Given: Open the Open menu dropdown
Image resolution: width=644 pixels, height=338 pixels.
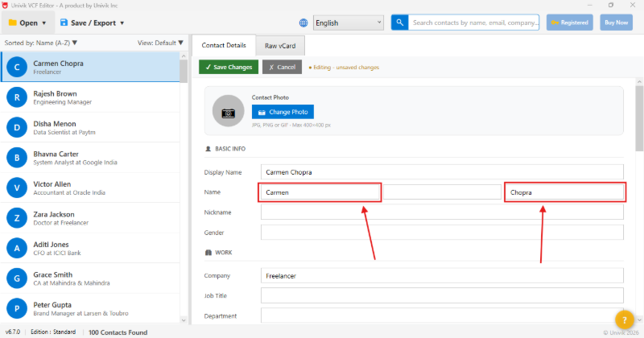Looking at the screenshot, I should pyautogui.click(x=27, y=23).
